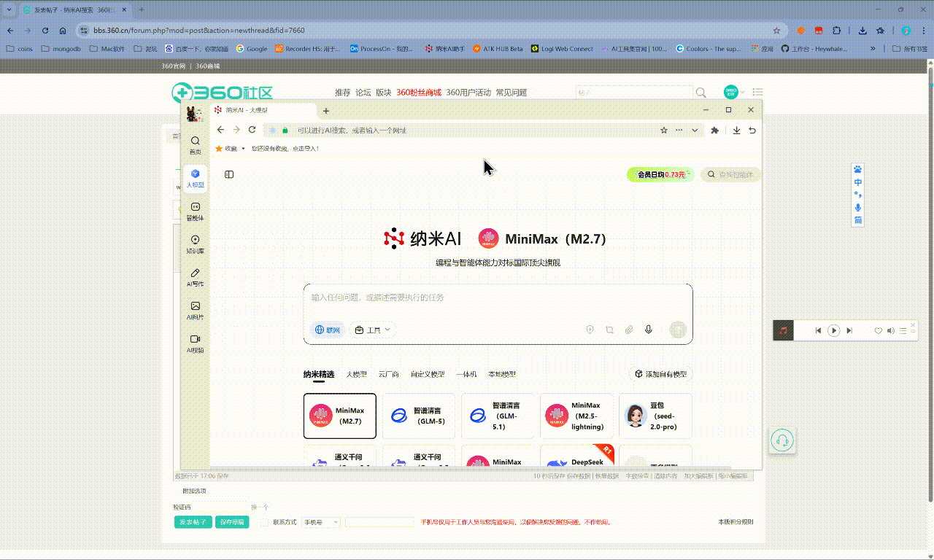Switch to 纳米精选 model tab
The height and width of the screenshot is (560, 934).
click(x=319, y=374)
